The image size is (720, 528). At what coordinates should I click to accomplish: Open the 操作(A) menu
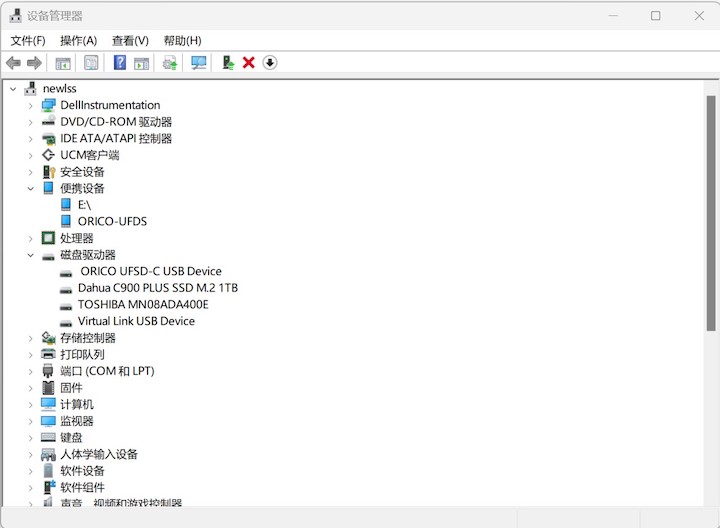tap(78, 40)
